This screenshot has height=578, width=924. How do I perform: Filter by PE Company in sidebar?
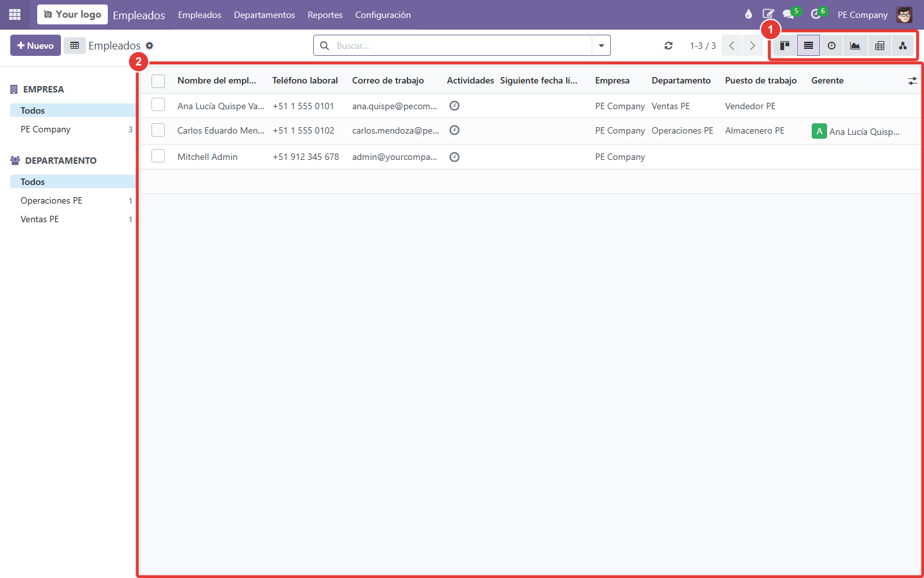point(73,129)
